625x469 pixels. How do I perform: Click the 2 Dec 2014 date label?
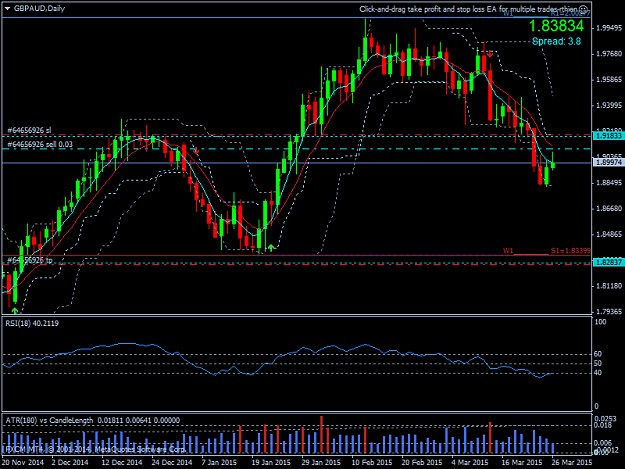[70, 462]
